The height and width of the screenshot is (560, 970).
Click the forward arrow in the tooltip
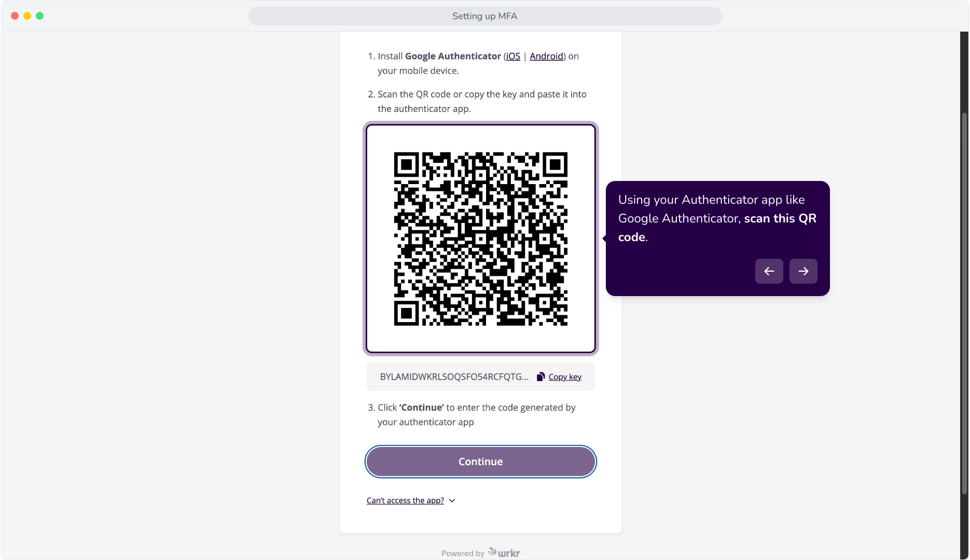[x=803, y=271]
